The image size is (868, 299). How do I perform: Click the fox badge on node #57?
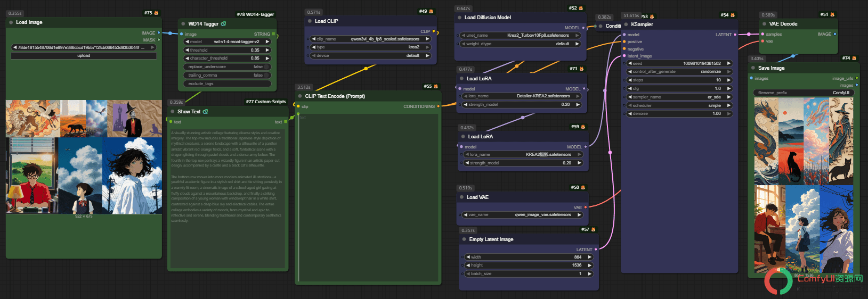point(593,229)
